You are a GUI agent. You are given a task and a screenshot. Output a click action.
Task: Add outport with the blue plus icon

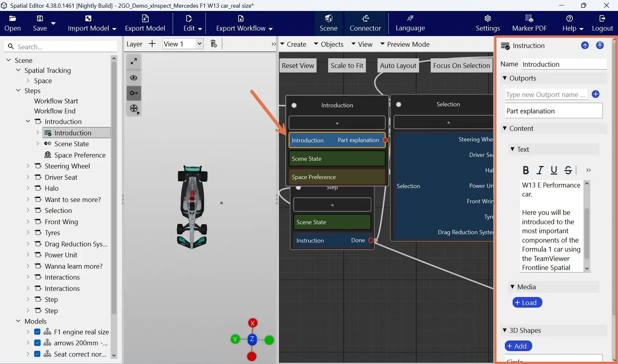(595, 94)
